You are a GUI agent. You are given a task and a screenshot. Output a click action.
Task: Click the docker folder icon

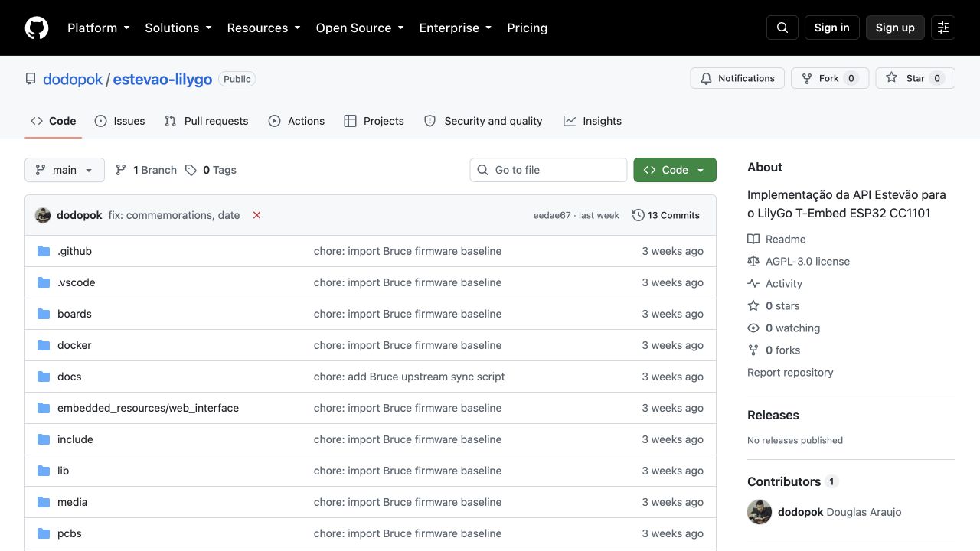(x=44, y=345)
